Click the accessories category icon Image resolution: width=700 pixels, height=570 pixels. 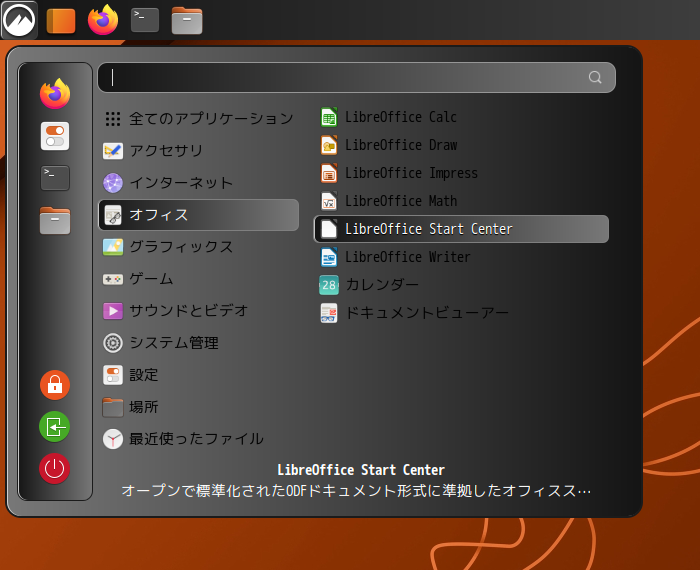[113, 151]
